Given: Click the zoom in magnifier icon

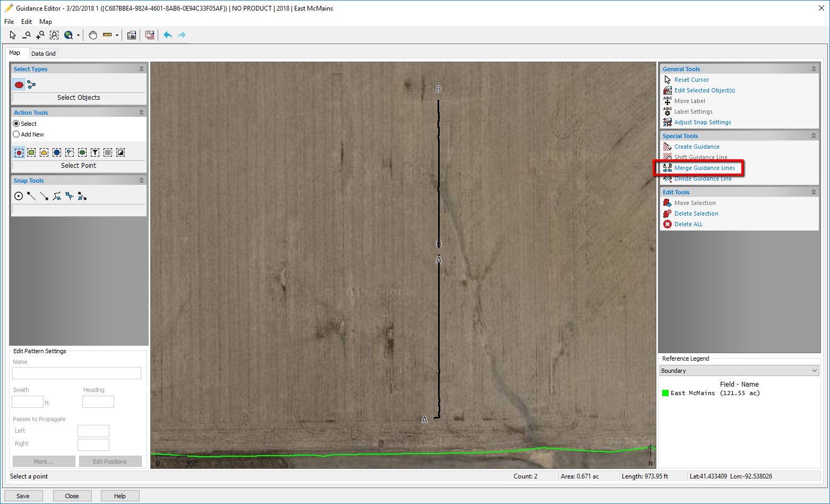Looking at the screenshot, I should pos(40,35).
